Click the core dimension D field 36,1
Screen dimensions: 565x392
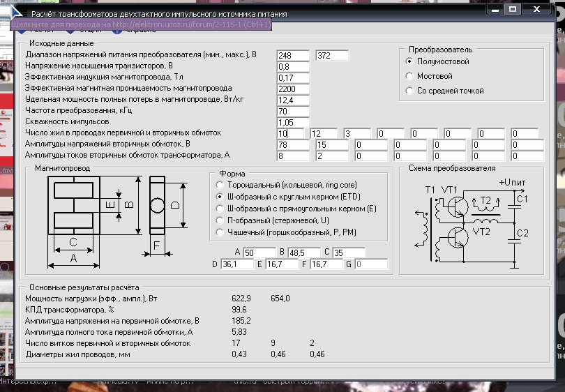pyautogui.click(x=236, y=264)
